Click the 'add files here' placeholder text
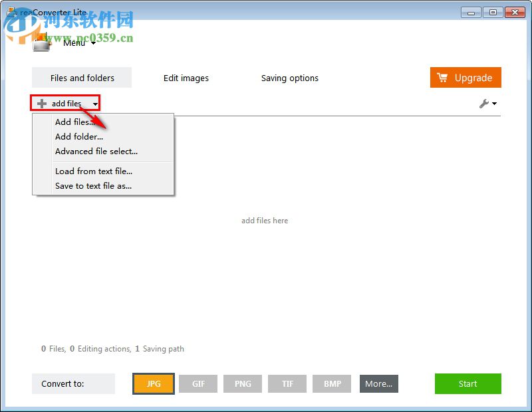 [x=265, y=221]
